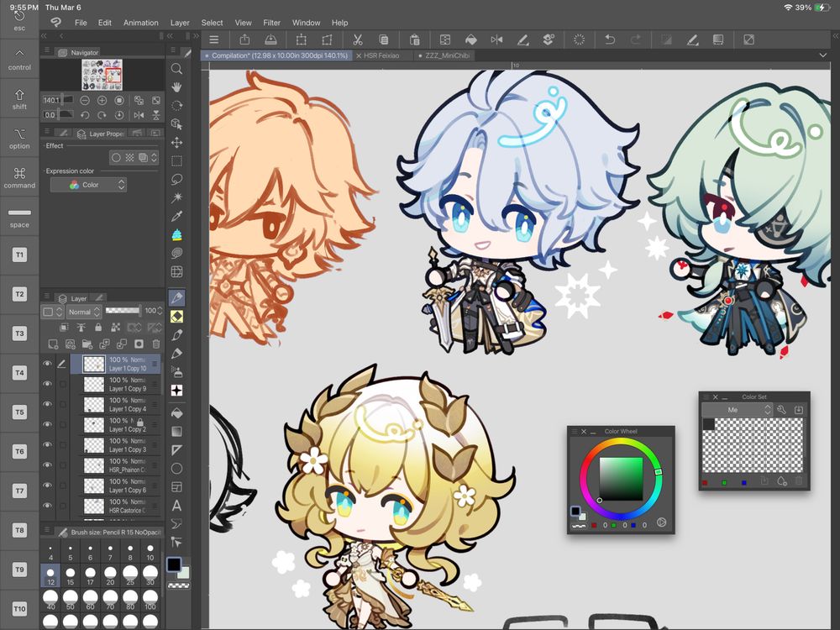
Task: Select the Gradient tool
Action: 176,432
